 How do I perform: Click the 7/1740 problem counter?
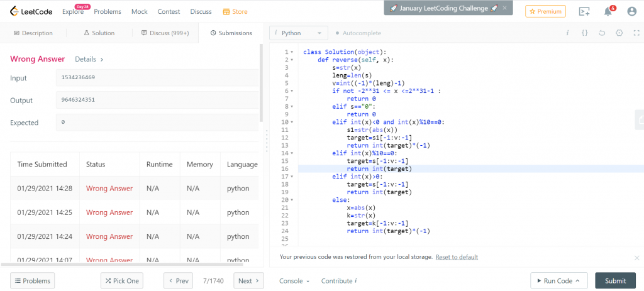(213, 281)
